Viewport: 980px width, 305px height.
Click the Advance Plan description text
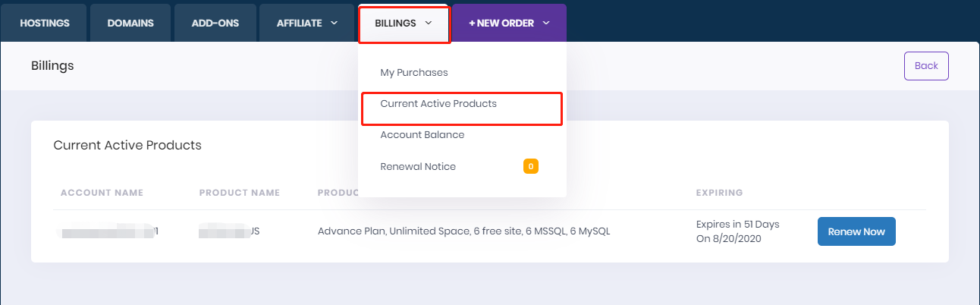[463, 231]
